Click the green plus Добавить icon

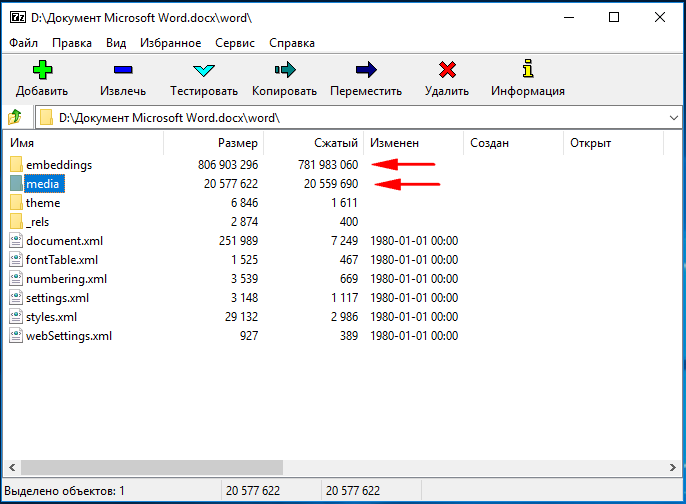(x=42, y=70)
